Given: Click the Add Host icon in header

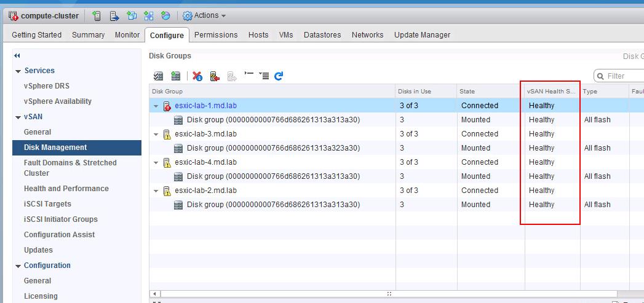Looking at the screenshot, I should tap(97, 15).
